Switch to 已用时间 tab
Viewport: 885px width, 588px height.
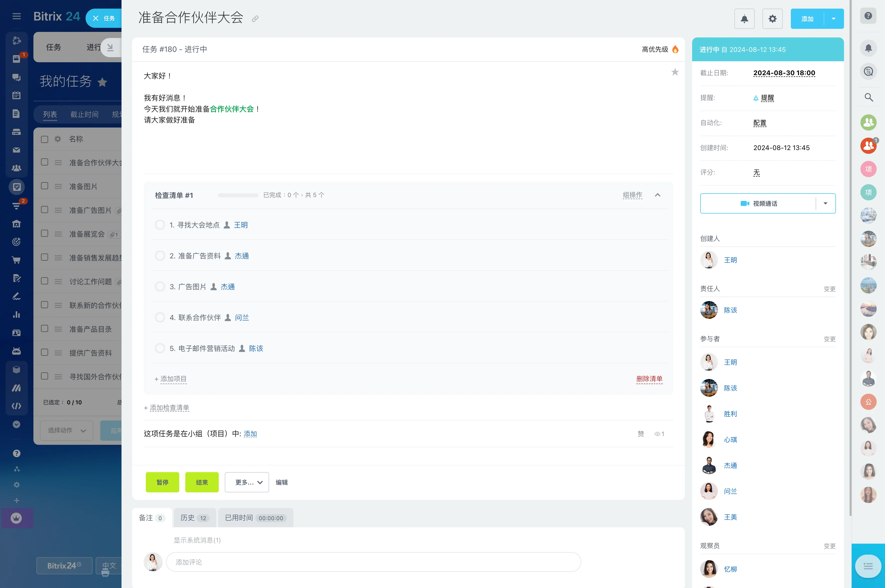tap(255, 518)
